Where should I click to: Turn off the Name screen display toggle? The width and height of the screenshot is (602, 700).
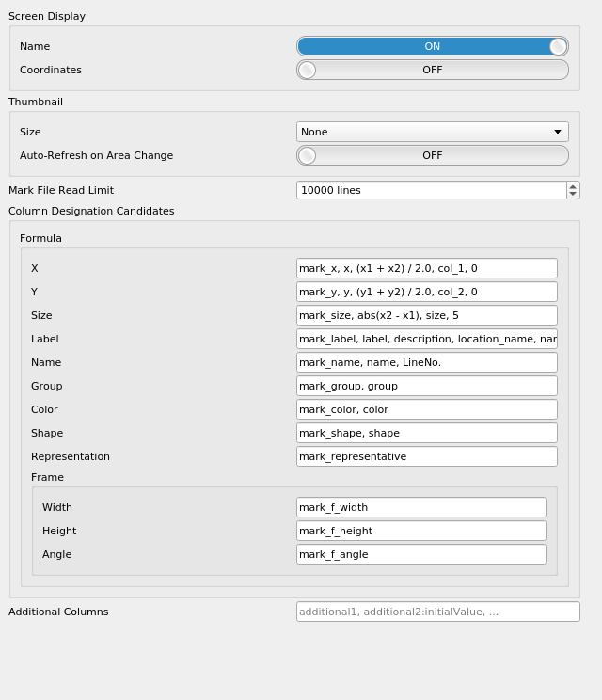[x=433, y=46]
